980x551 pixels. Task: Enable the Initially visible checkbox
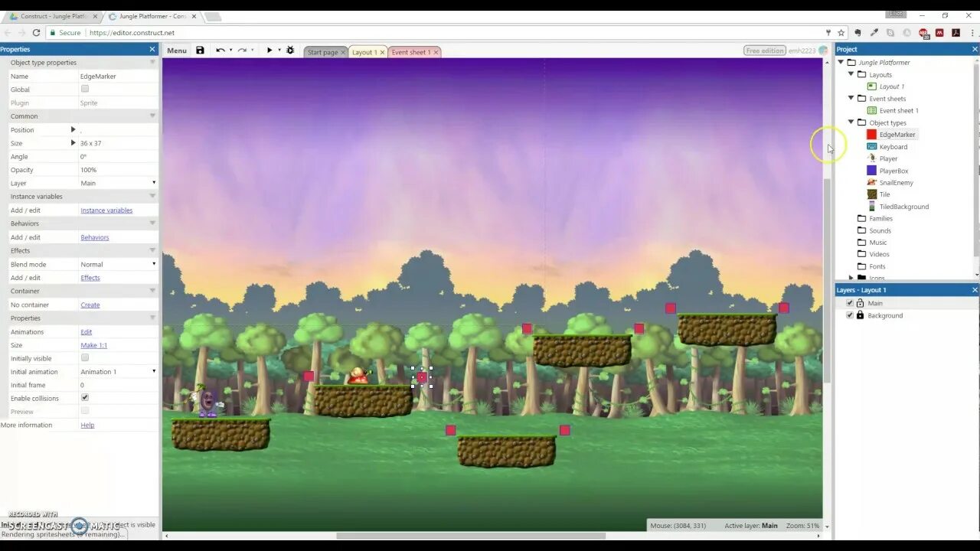pos(85,357)
